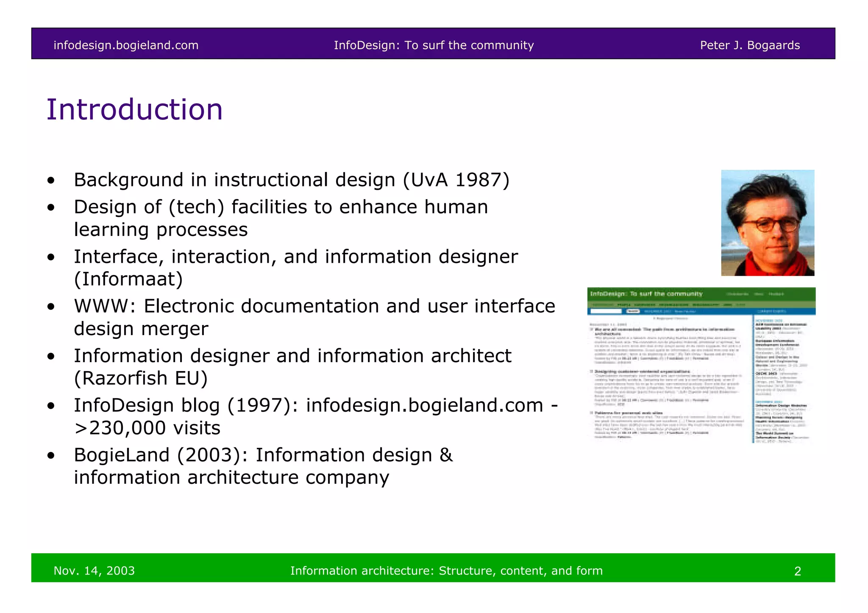
Task: Select the Introduction slide heading
Action: click(134, 110)
